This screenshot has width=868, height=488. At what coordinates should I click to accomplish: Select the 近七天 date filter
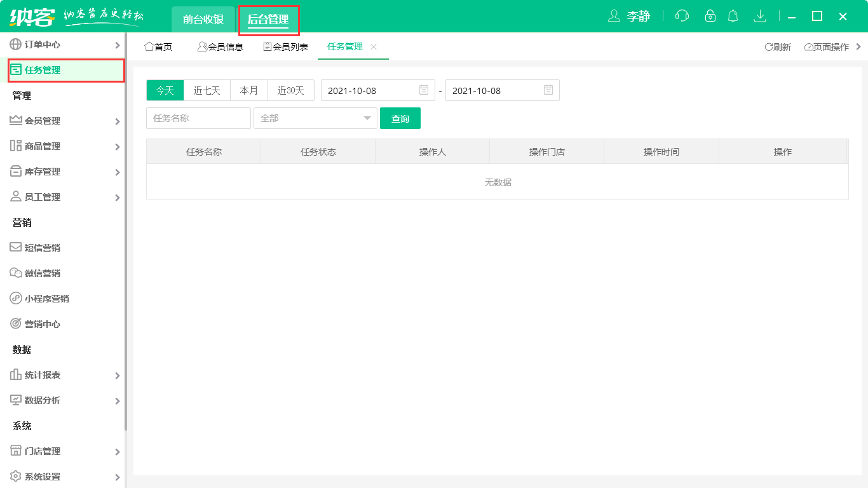207,90
